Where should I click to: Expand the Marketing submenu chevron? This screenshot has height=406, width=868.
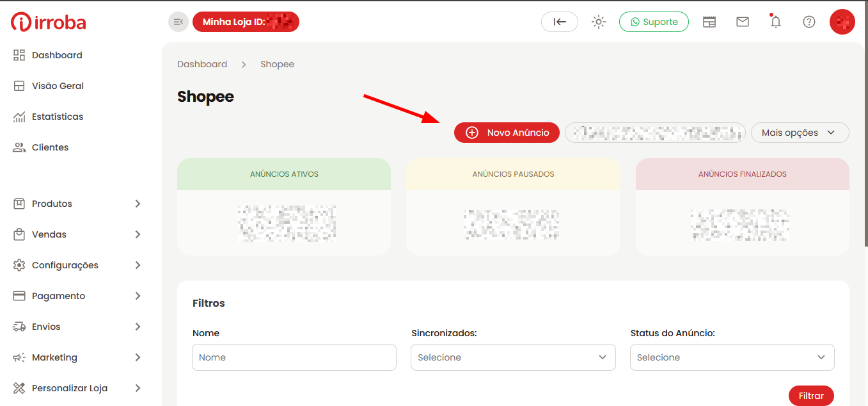coord(138,357)
